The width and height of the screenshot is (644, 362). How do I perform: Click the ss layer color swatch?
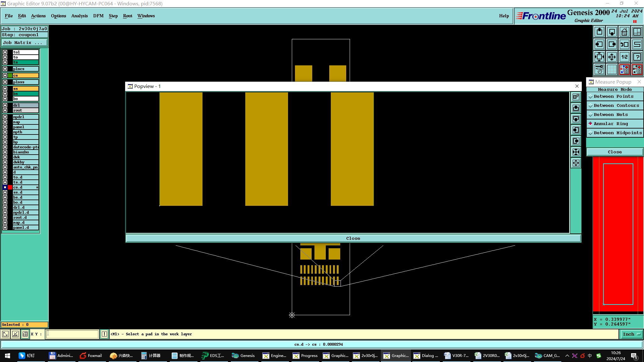click(x=10, y=89)
